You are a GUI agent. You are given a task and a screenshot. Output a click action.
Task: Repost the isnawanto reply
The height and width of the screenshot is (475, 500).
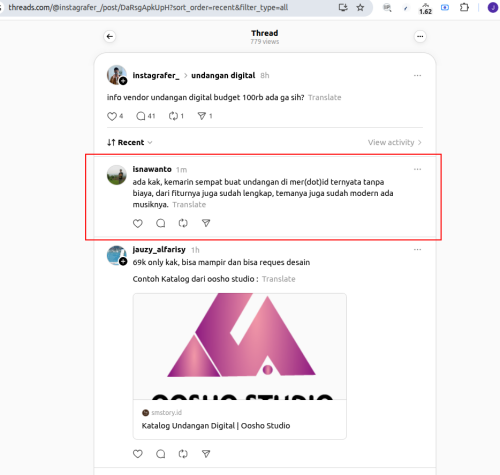pos(183,223)
